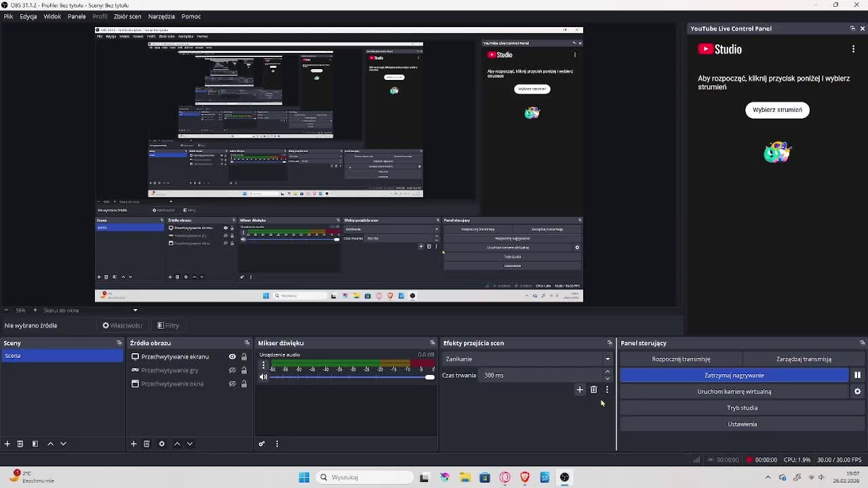This screenshot has width=868, height=488.
Task: Show the Przechwytywanie gry source
Action: click(232, 370)
